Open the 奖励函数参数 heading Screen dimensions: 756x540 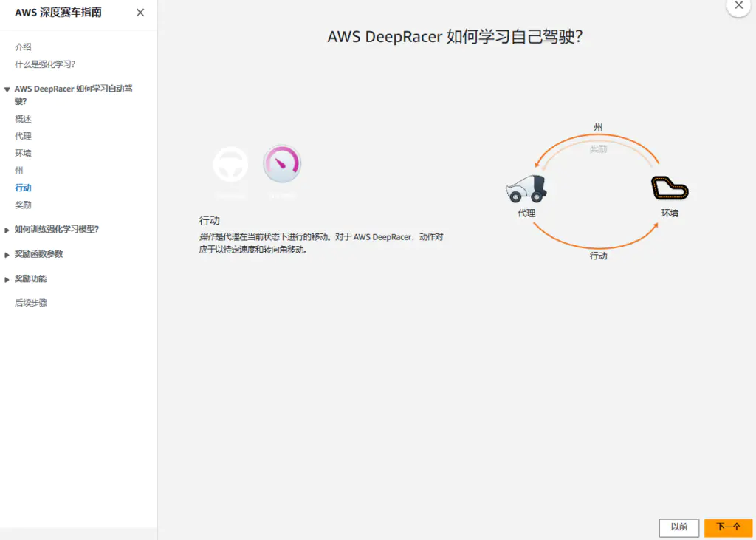38,254
